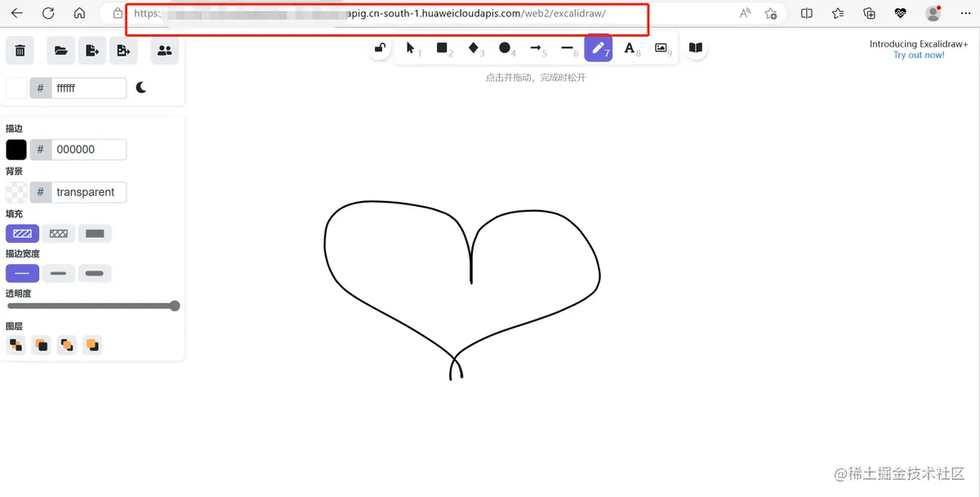The width and height of the screenshot is (980, 497).
Task: Click the save file export icon
Action: pos(92,51)
